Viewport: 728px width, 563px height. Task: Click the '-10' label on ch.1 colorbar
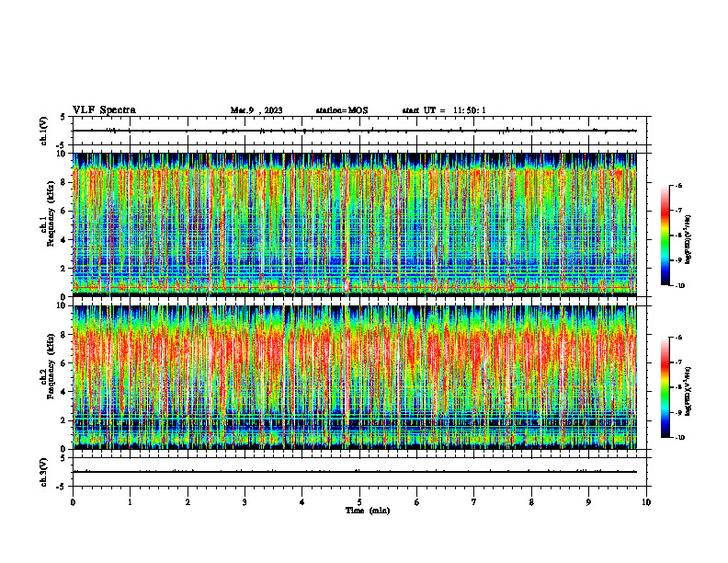(x=680, y=286)
